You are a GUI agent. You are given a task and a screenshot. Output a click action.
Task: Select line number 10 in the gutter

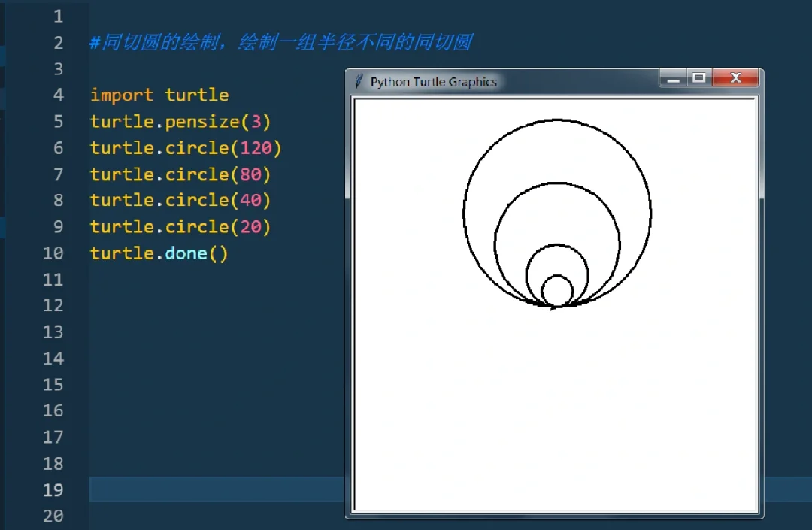[53, 253]
